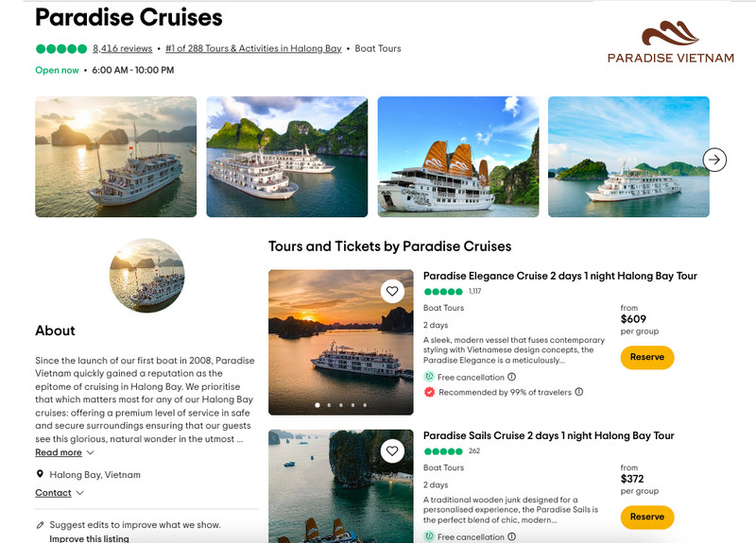756x543 pixels.
Task: Expand the About text with Read more
Action: click(59, 452)
